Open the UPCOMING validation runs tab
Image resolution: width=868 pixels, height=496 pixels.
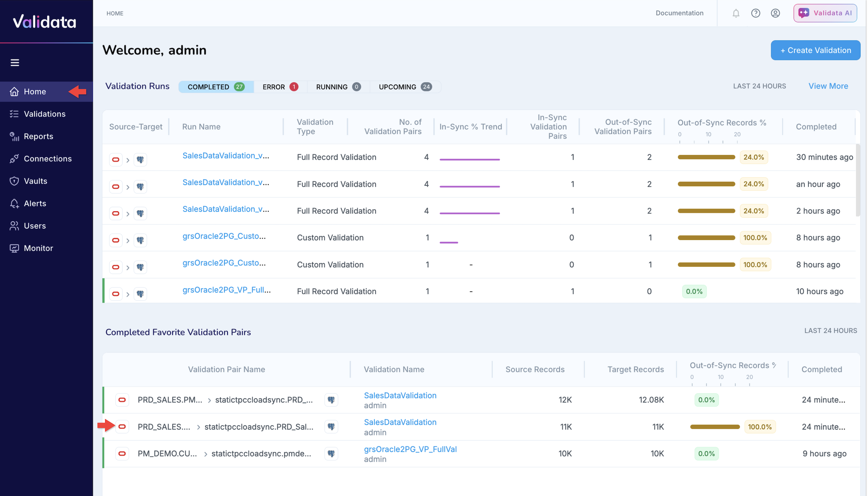click(405, 87)
